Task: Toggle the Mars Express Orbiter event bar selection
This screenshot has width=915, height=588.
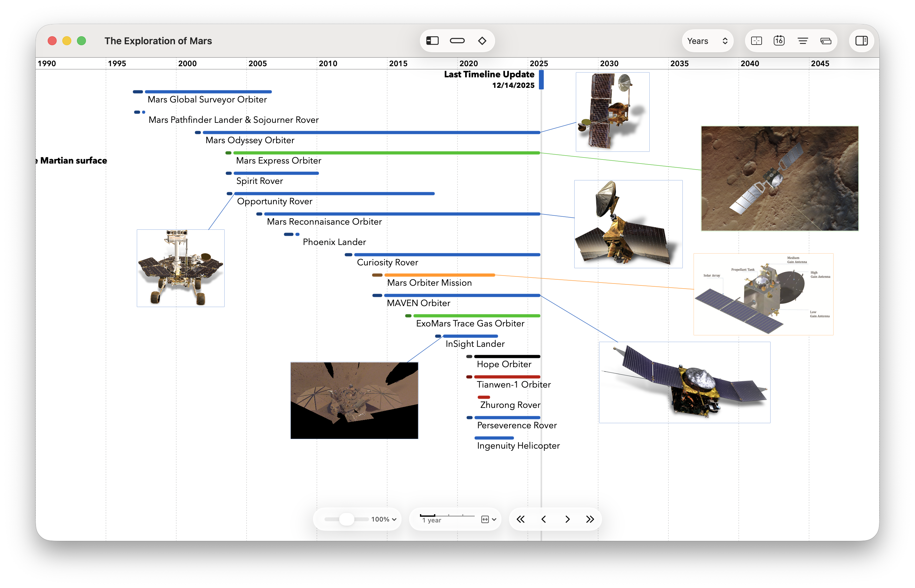Action: (x=382, y=153)
